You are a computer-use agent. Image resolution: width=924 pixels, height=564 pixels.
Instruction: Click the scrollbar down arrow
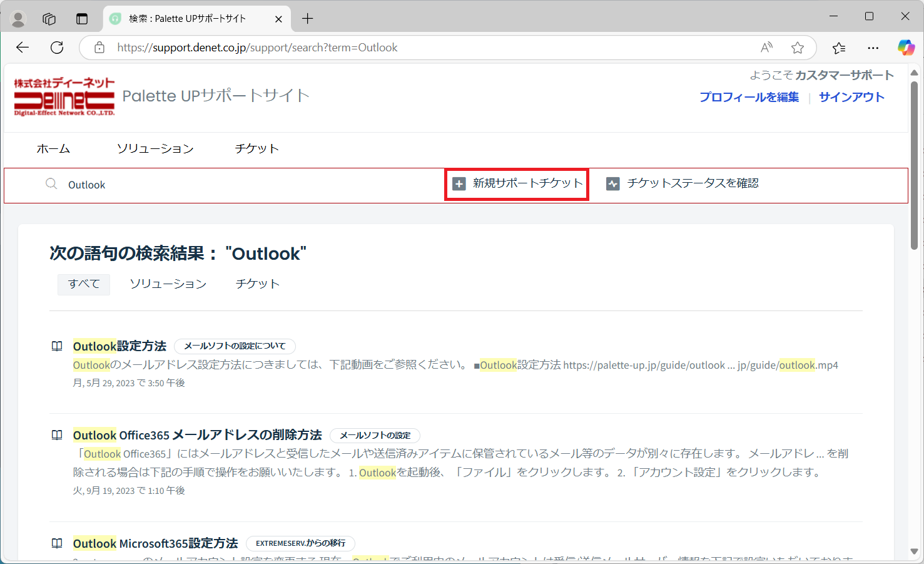914,551
